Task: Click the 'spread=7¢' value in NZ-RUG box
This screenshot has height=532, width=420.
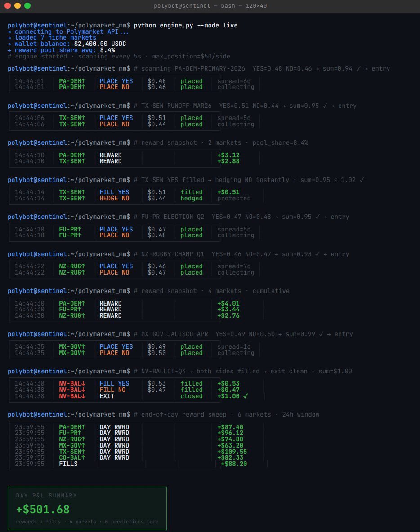Action: pyautogui.click(x=234, y=266)
